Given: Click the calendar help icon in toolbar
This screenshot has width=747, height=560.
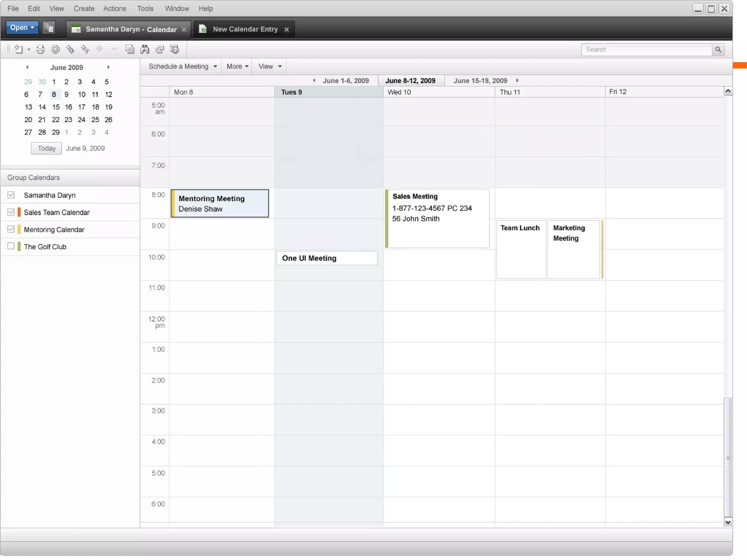Looking at the screenshot, I should (x=175, y=49).
